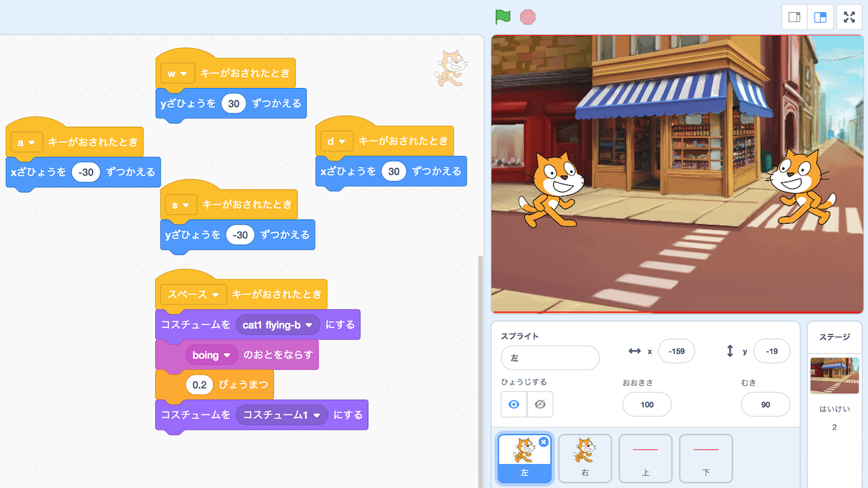Open the boing sound dropdown
Viewport: 868px width, 488px height.
211,355
